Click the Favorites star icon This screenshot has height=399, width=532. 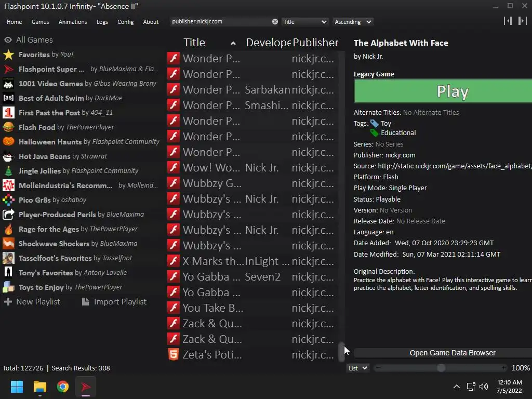[x=8, y=55]
